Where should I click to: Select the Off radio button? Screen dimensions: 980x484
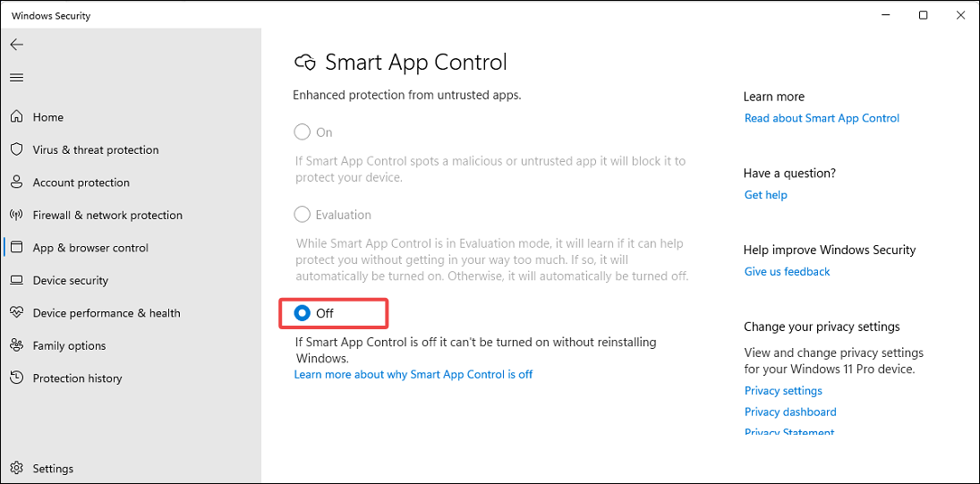coord(302,313)
